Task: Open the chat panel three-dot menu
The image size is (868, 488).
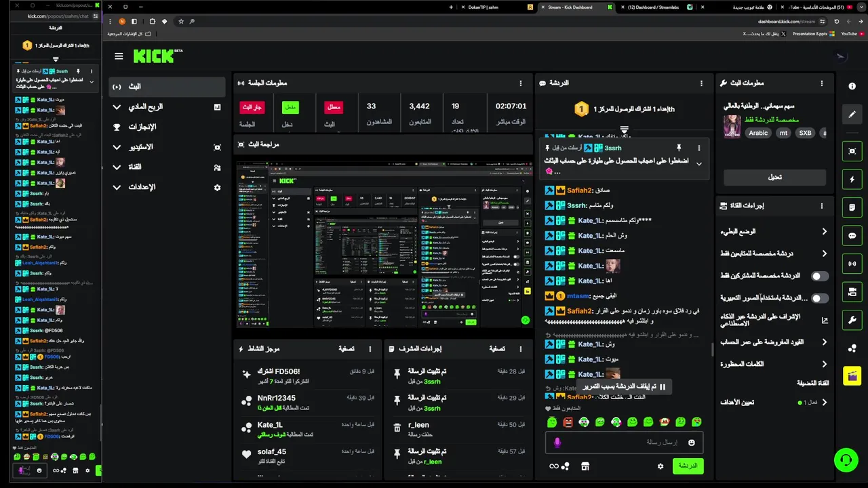Action: click(701, 83)
